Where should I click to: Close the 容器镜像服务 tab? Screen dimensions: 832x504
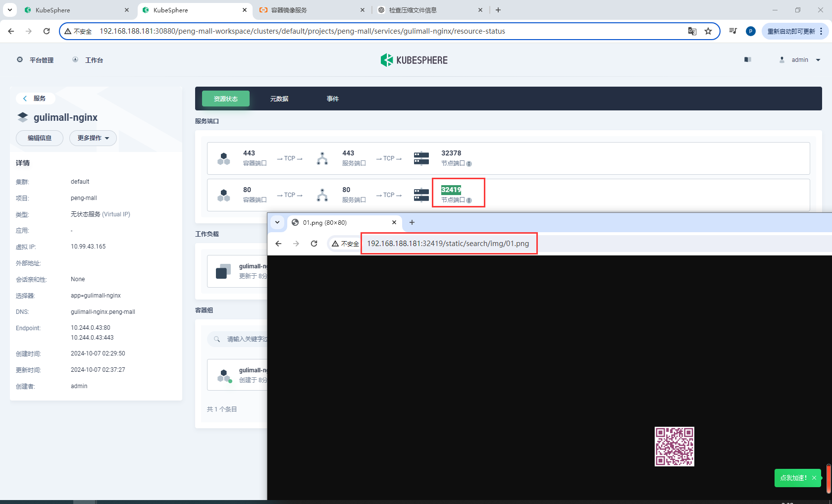[x=362, y=10]
